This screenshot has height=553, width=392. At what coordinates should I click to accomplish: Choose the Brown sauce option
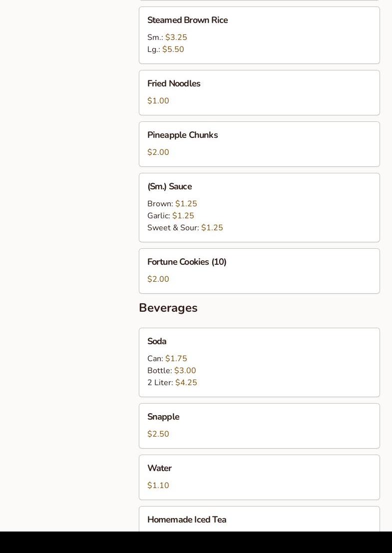[x=172, y=204]
